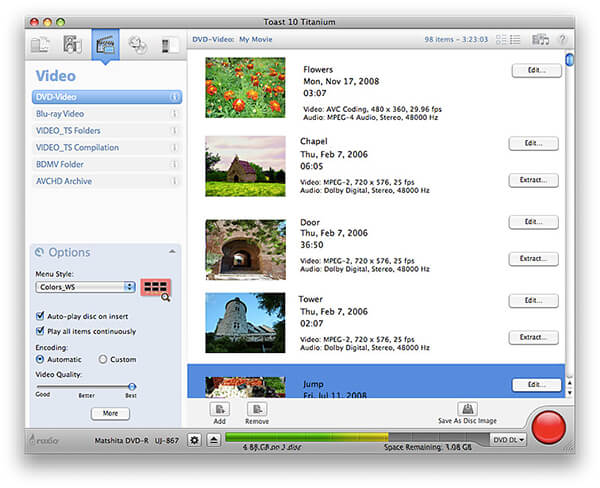This screenshot has width=600, height=488.
Task: Select AVCHD Archive project type
Action: [x=107, y=181]
